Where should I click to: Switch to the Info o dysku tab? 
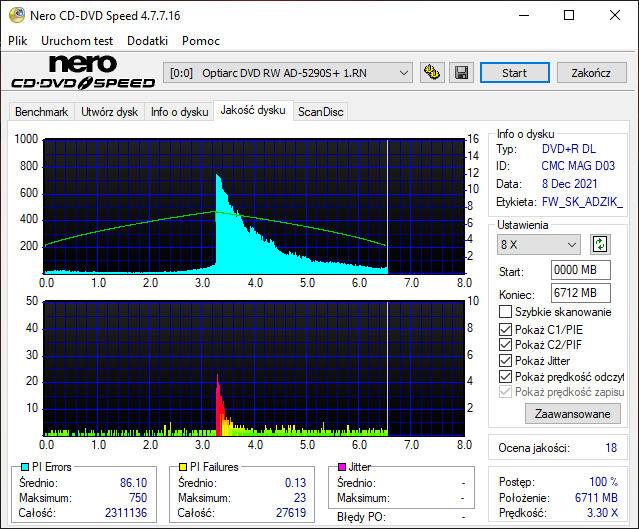179,112
